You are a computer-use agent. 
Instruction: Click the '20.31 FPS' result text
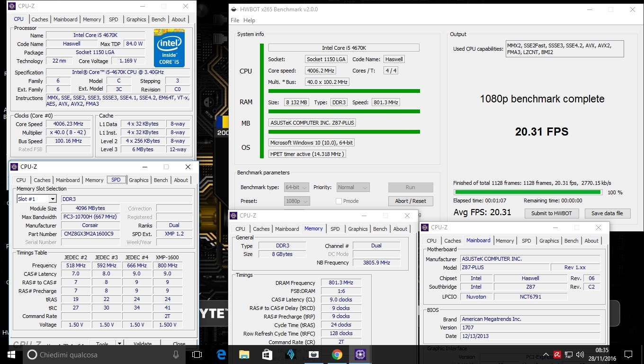click(x=542, y=132)
